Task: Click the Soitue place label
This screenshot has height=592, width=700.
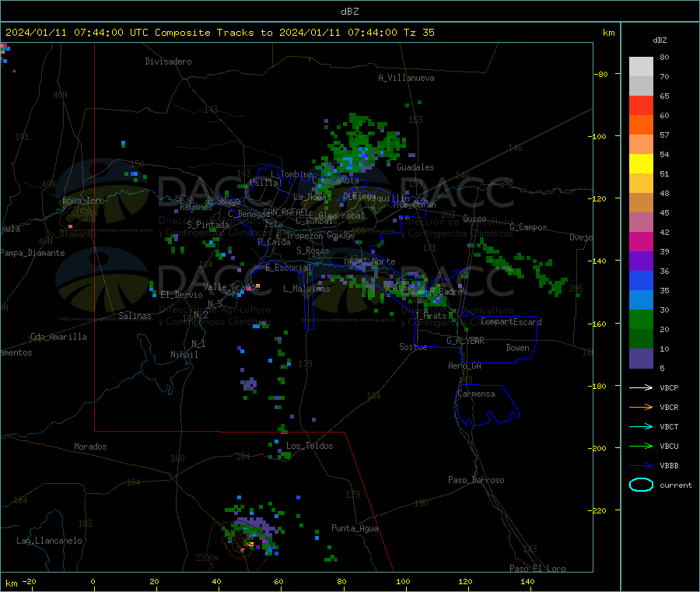Action: click(413, 347)
